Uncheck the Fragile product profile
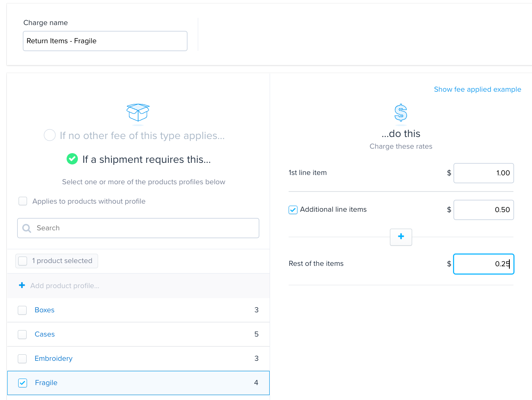This screenshot has height=400, width=532. 23,383
